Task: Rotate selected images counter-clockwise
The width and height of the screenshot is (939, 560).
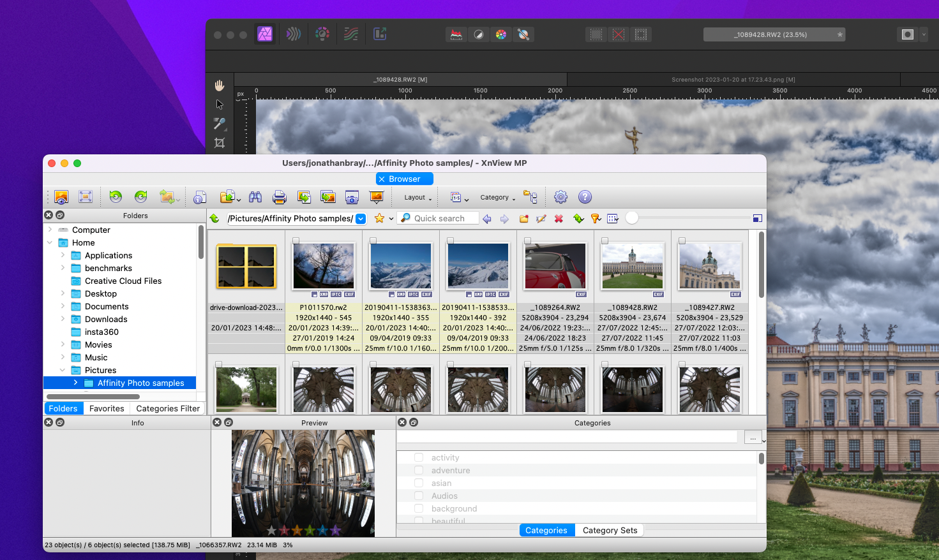Action: pyautogui.click(x=116, y=196)
